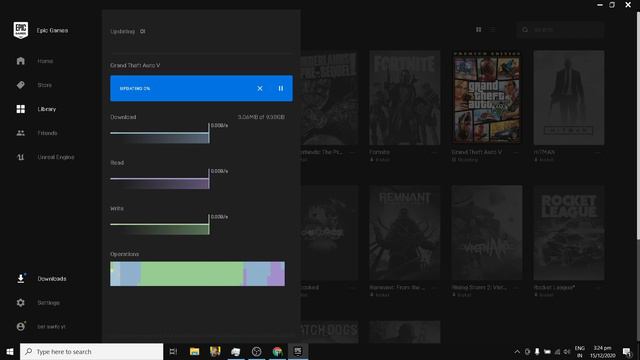
Task: Click the Windows taskbar search box
Action: 91,351
